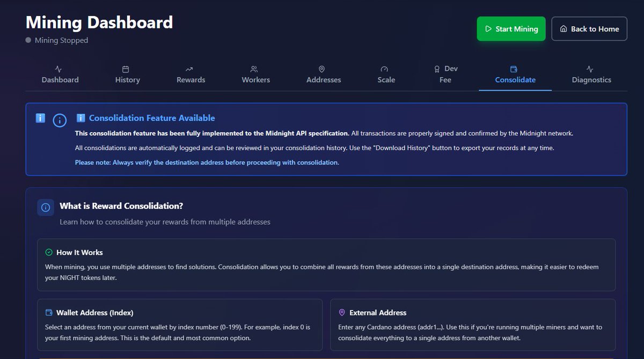The image size is (644, 359).
Task: Click the calendar icon above History
Action: tap(126, 69)
